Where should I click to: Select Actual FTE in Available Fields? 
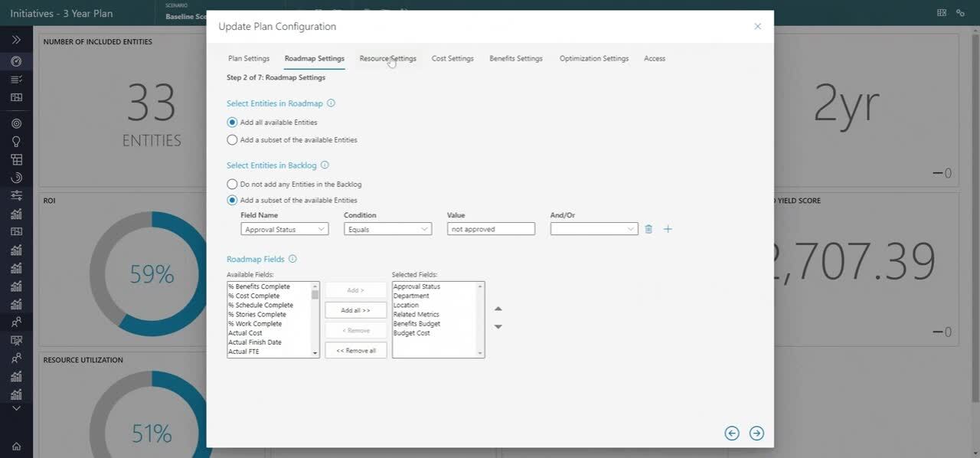tap(269, 352)
